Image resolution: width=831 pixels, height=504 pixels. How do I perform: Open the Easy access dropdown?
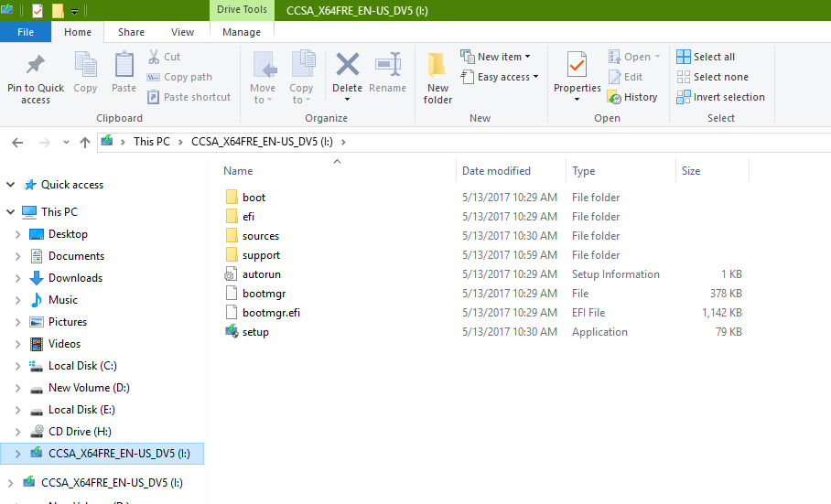tap(500, 77)
